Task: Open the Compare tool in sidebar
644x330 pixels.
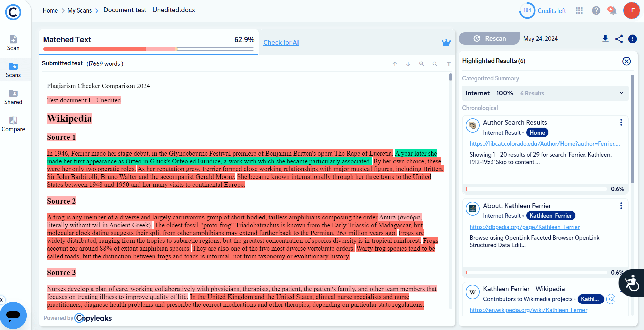Action: [13, 124]
